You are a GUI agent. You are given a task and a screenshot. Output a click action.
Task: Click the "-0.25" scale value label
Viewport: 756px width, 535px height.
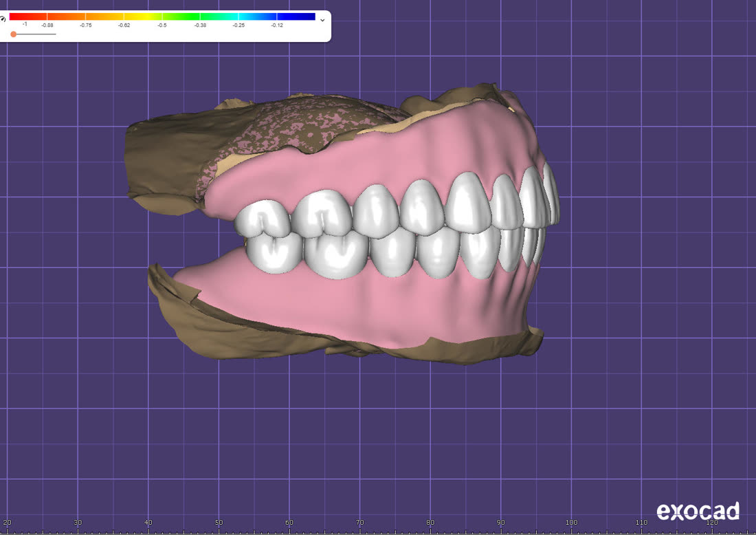[238, 25]
